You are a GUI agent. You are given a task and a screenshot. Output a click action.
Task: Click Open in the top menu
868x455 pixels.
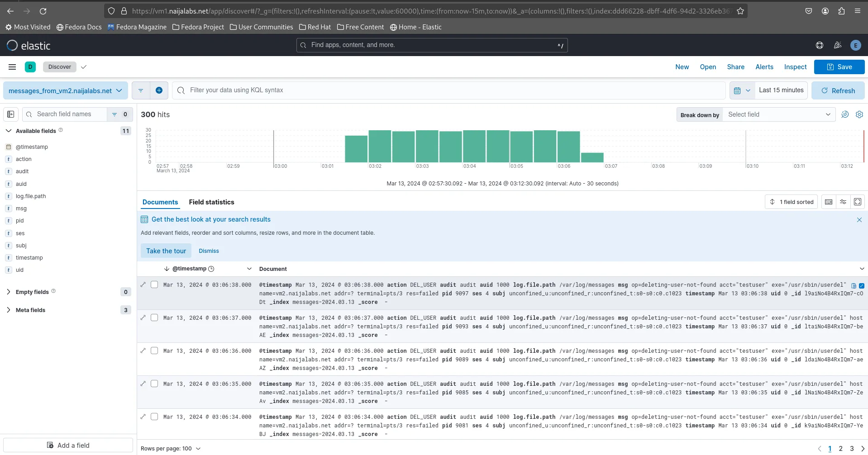click(x=708, y=67)
